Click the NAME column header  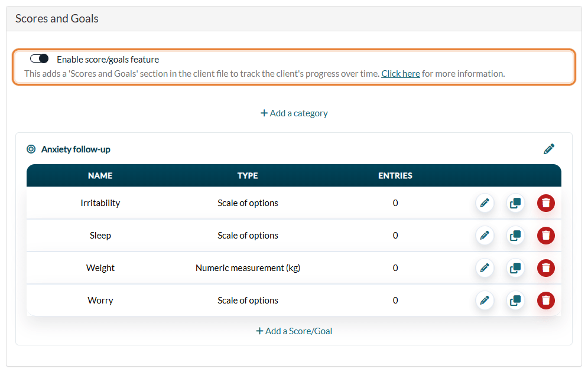pyautogui.click(x=100, y=176)
